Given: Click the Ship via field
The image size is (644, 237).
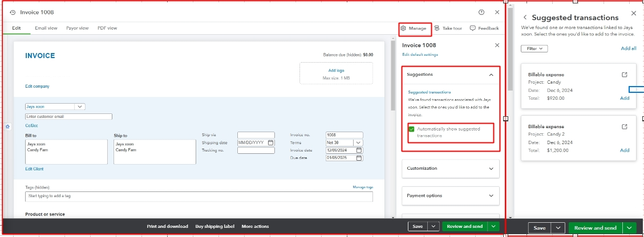Looking at the screenshot, I should 256,135.
